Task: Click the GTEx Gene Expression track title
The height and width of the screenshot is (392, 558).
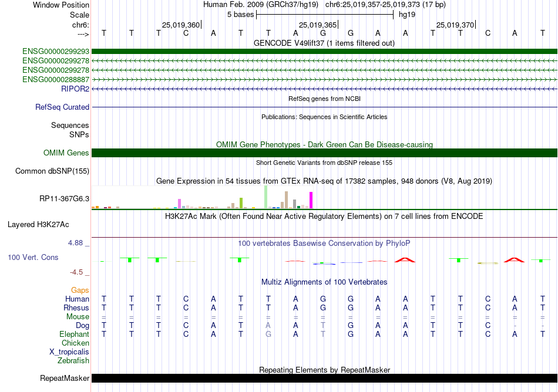Action: [324, 181]
